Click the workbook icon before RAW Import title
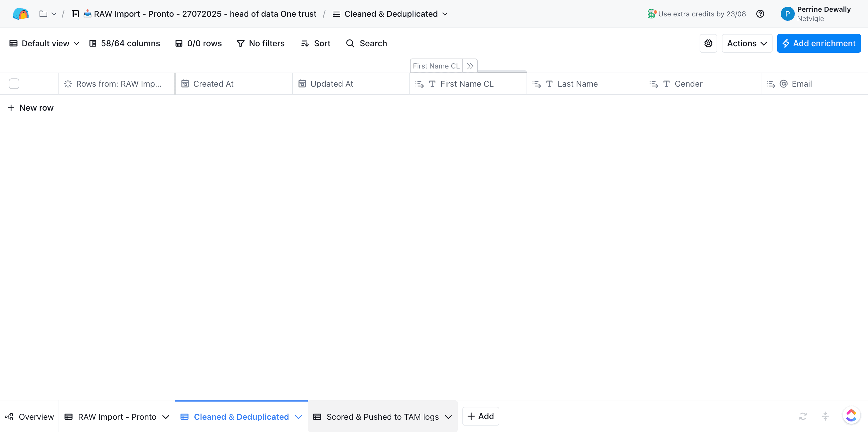The width and height of the screenshot is (868, 432). coord(75,14)
